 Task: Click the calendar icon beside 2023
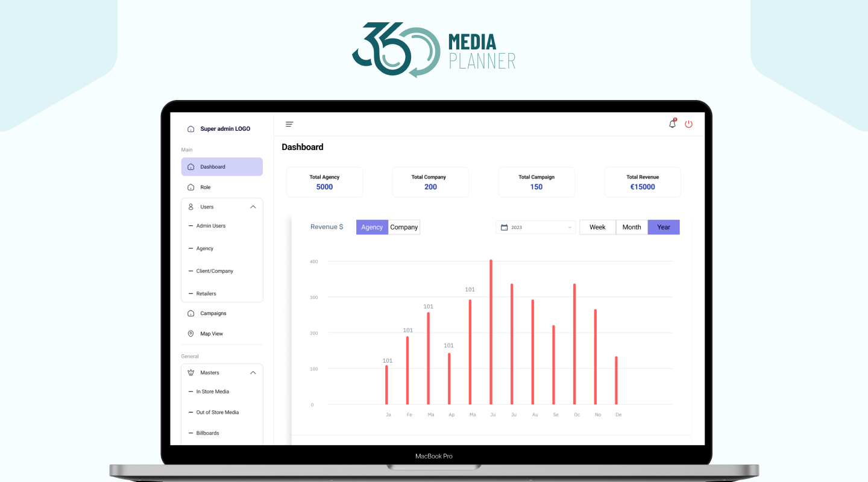[505, 228]
